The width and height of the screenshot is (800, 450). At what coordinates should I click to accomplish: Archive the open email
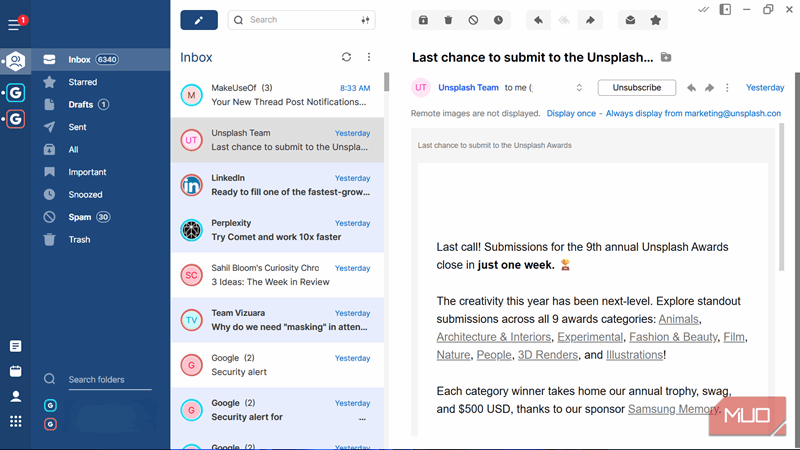423,20
